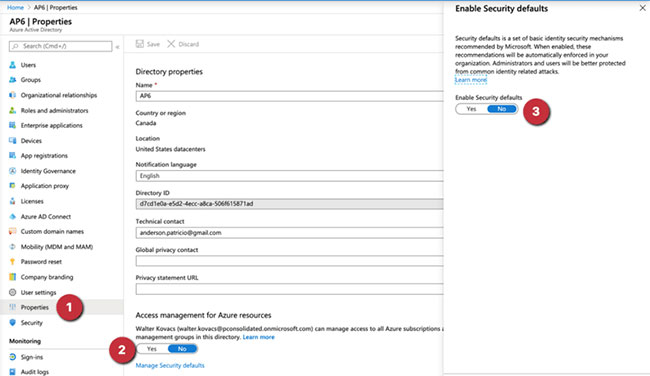Click the directory Name input field
Screen dimensions: 650x376
tap(289, 96)
